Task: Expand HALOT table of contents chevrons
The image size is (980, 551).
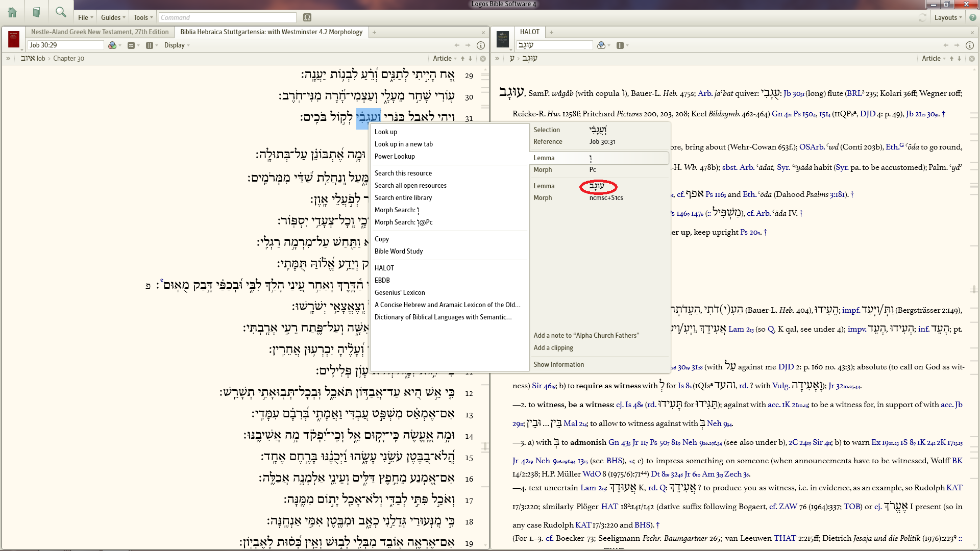Action: (497, 59)
